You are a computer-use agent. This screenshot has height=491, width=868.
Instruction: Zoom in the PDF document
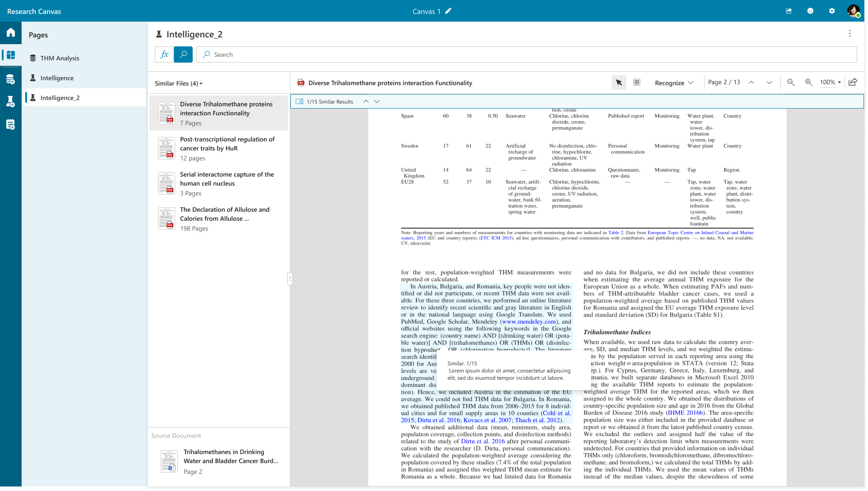point(809,82)
